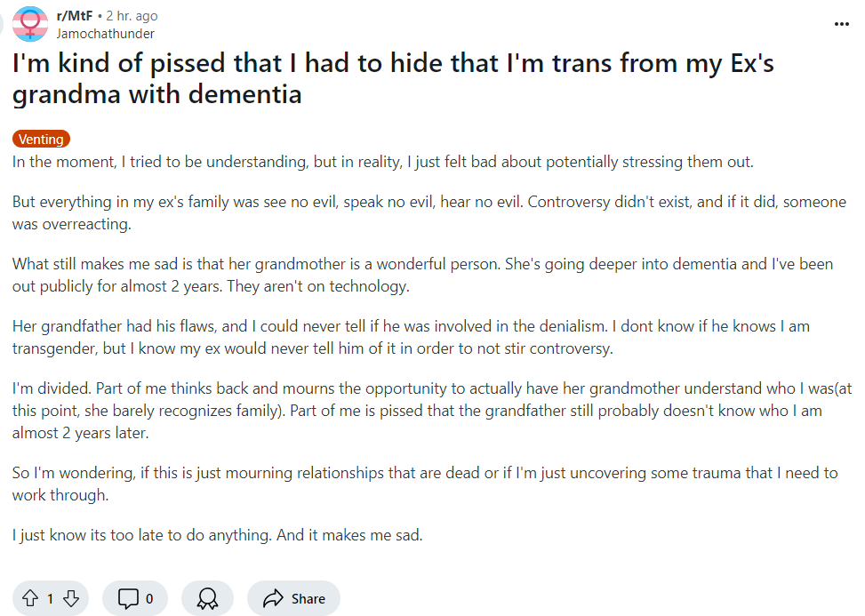Image resolution: width=865 pixels, height=616 pixels.
Task: Click the Share button
Action: pyautogui.click(x=293, y=598)
